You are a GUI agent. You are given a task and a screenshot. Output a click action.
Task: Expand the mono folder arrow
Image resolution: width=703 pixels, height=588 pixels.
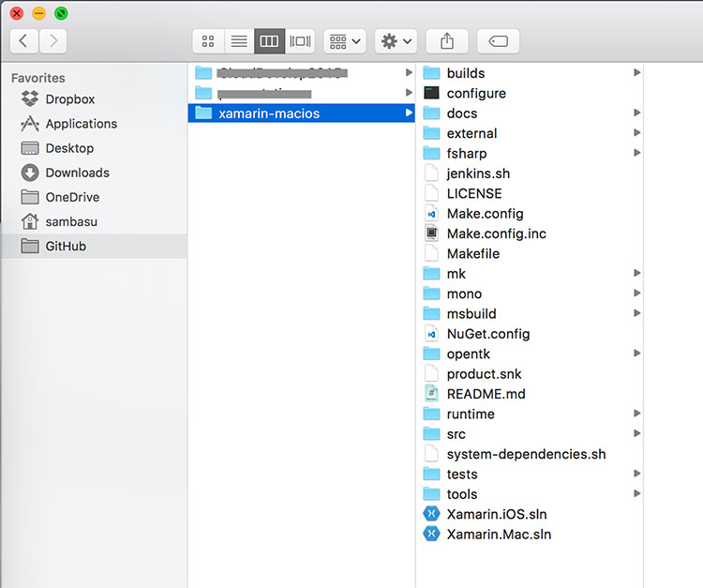[636, 293]
